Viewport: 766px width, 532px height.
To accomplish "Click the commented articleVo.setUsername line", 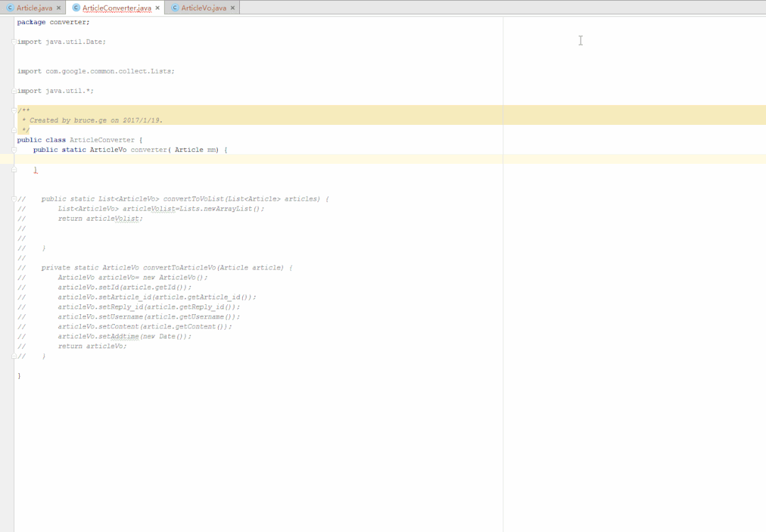I will [149, 316].
